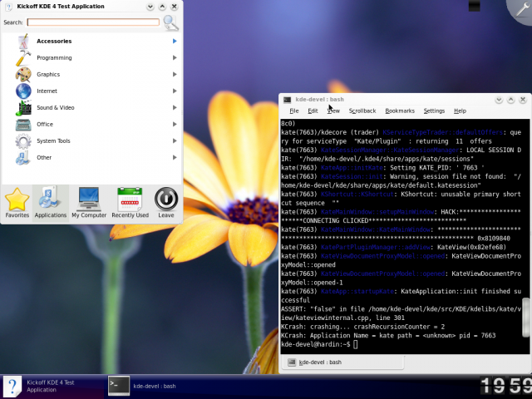The width and height of the screenshot is (532, 399).
Task: Click the Search text field
Action: pos(92,22)
